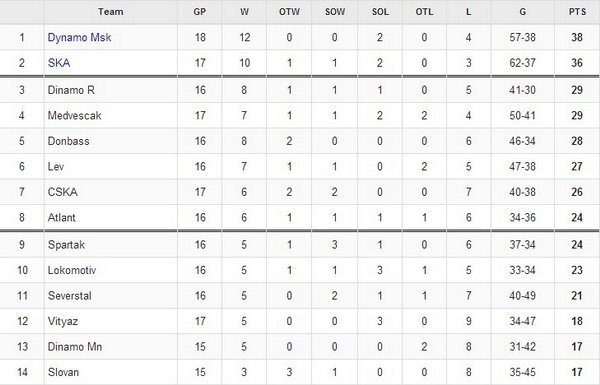600x385 pixels.
Task: Click the Lokomotiv team name
Action: (72, 270)
